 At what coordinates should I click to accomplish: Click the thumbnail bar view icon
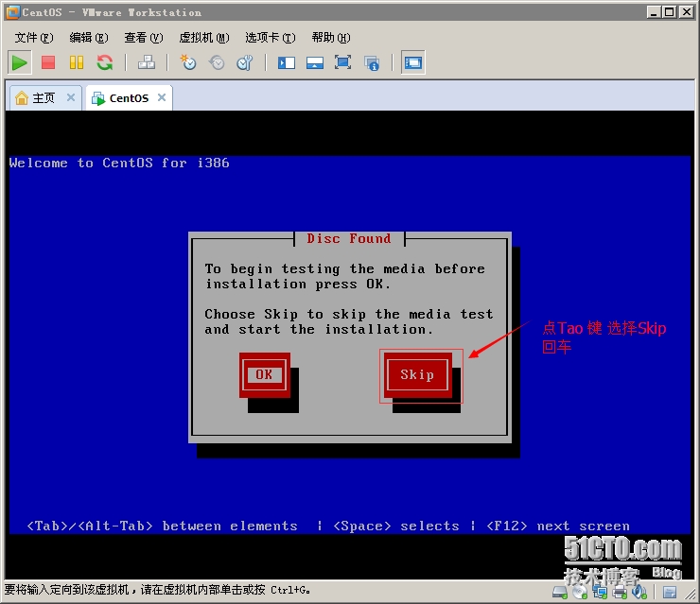(315, 63)
